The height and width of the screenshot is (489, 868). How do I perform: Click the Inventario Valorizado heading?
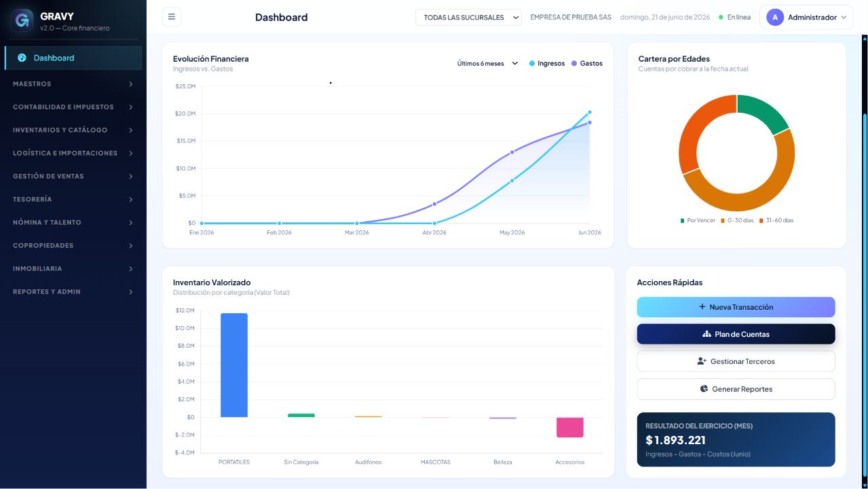tap(212, 282)
